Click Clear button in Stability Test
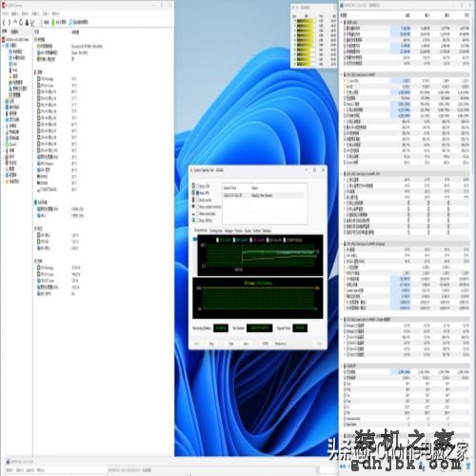This screenshot has width=476, height=476. point(231,344)
